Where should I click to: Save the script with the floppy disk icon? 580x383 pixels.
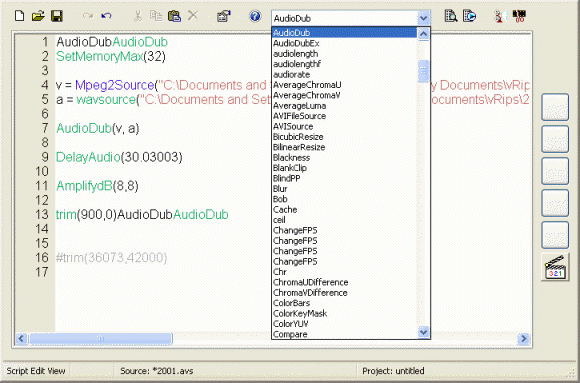[x=57, y=16]
